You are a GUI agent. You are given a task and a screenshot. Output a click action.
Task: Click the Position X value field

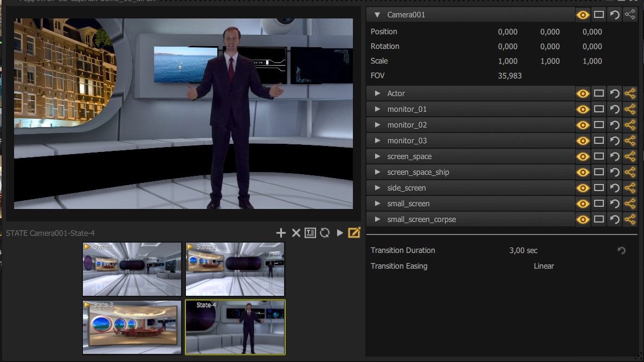pyautogui.click(x=507, y=31)
